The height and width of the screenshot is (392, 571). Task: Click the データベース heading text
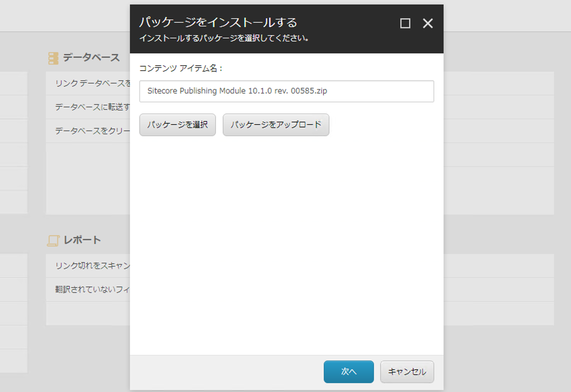coord(91,58)
